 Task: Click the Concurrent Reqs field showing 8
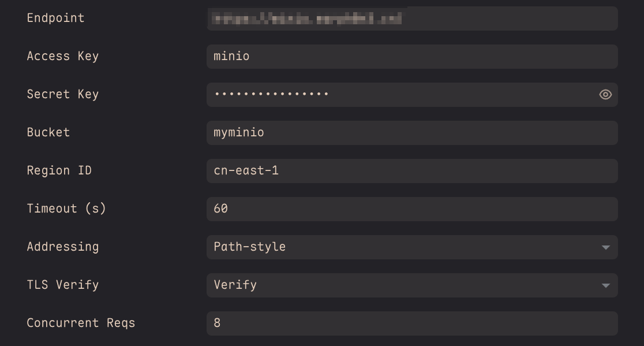pos(412,323)
